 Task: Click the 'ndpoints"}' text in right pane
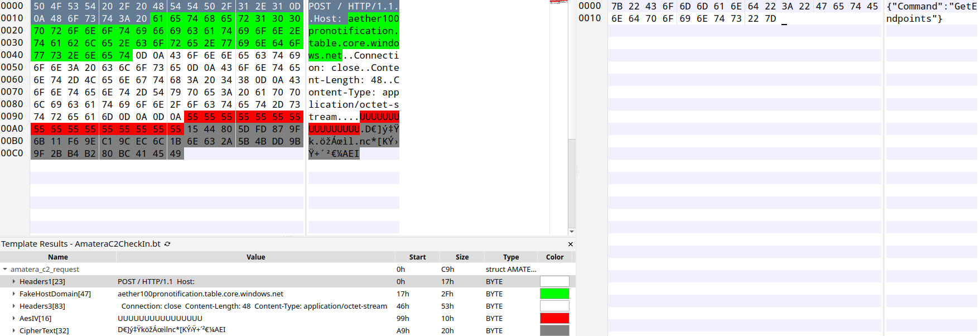(914, 18)
